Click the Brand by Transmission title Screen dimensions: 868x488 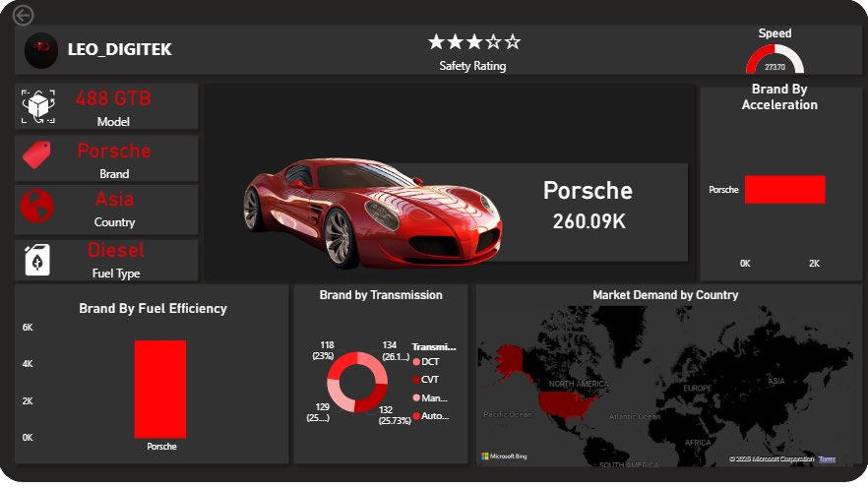coord(381,295)
